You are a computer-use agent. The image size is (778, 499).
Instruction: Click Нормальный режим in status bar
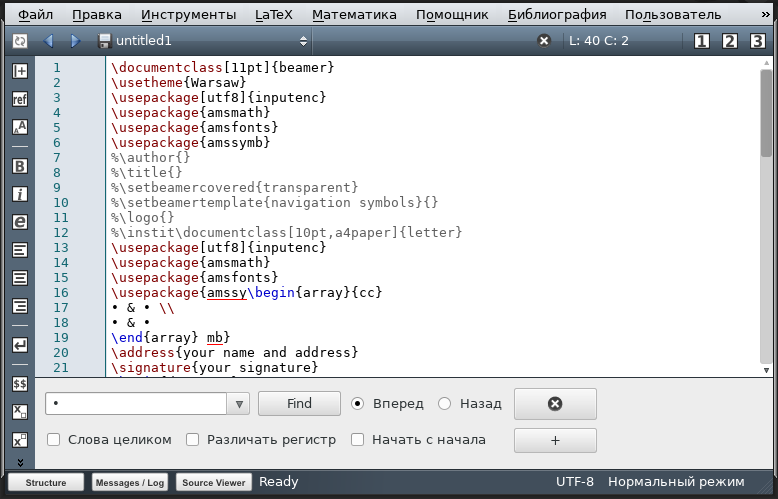pos(676,482)
